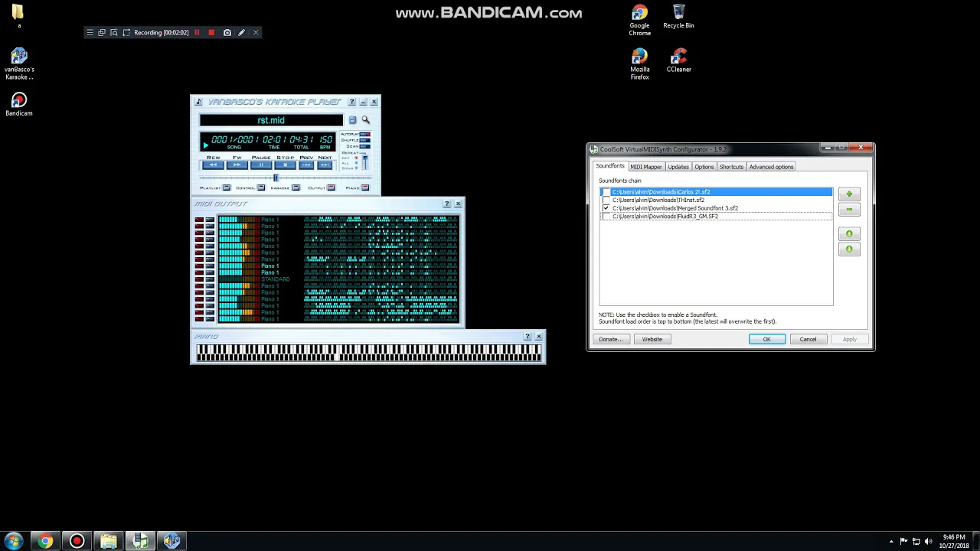Click the Repeat vertical slider
The image size is (980, 551).
pos(364,162)
